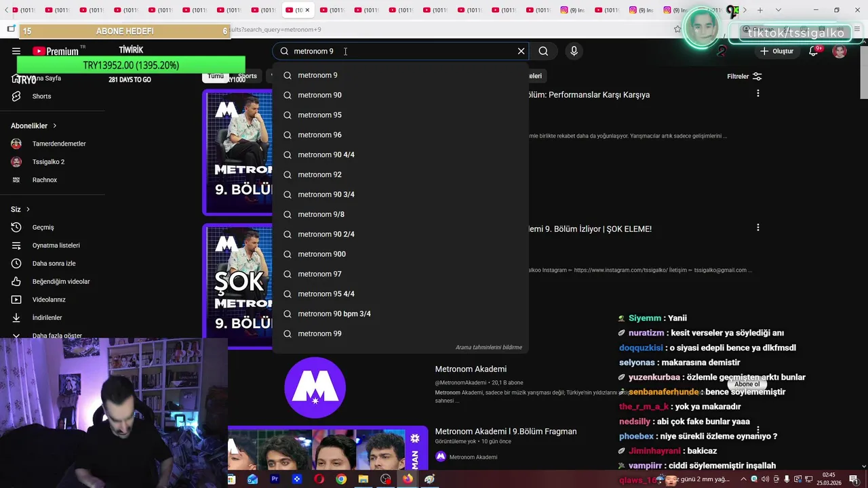The width and height of the screenshot is (868, 488).
Task: Play the 9.Bölüm Fragman video thumbnail
Action: 328,447
